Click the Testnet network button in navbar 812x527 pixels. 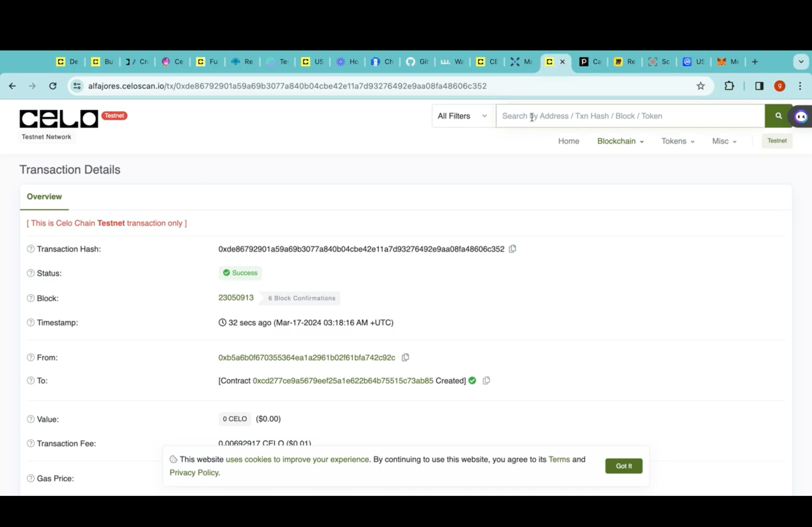pyautogui.click(x=777, y=141)
